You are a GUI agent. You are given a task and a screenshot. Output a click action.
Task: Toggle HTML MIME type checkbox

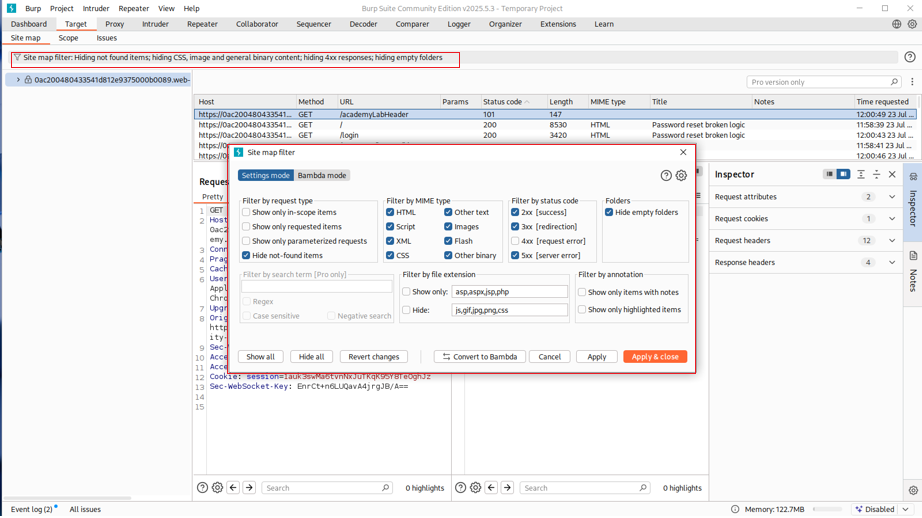(390, 212)
